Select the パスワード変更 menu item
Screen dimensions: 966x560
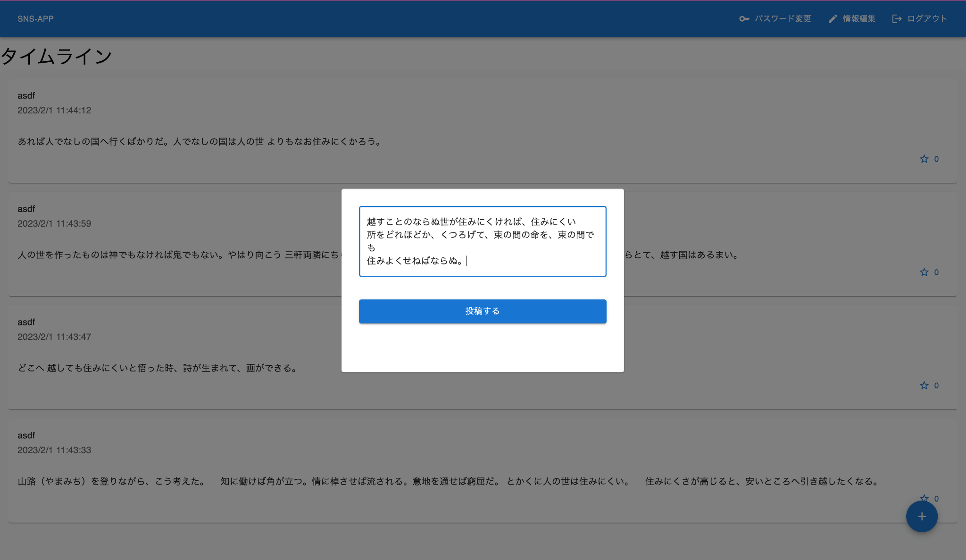point(783,18)
